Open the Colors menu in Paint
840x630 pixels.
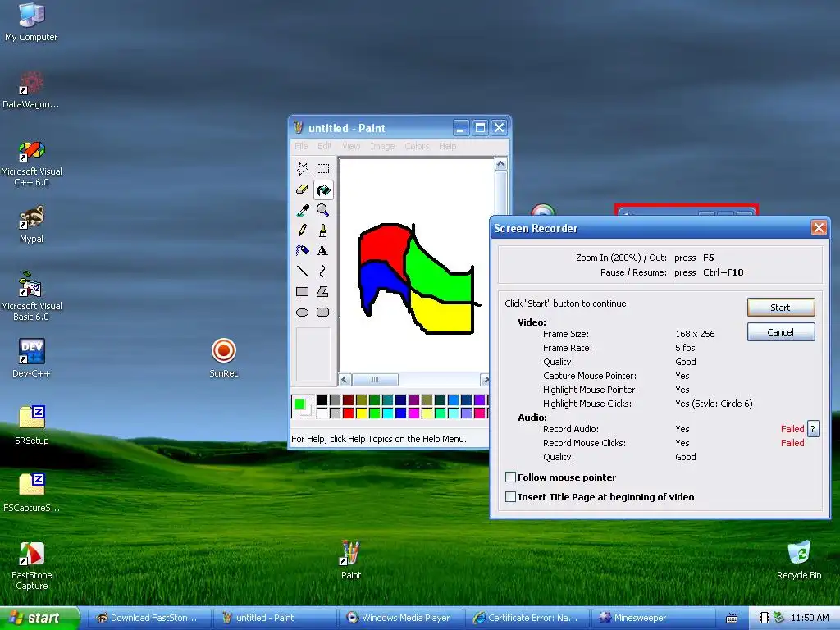coord(417,146)
